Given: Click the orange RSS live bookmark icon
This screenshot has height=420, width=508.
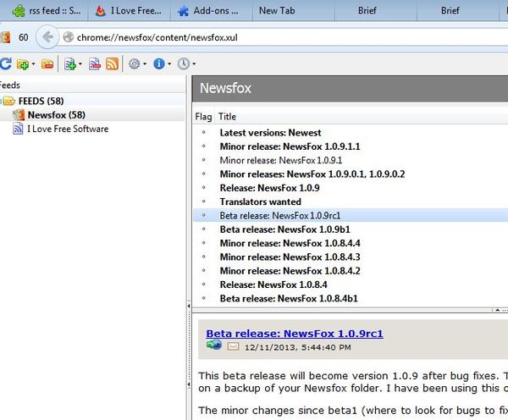Looking at the screenshot, I should pos(110,64).
